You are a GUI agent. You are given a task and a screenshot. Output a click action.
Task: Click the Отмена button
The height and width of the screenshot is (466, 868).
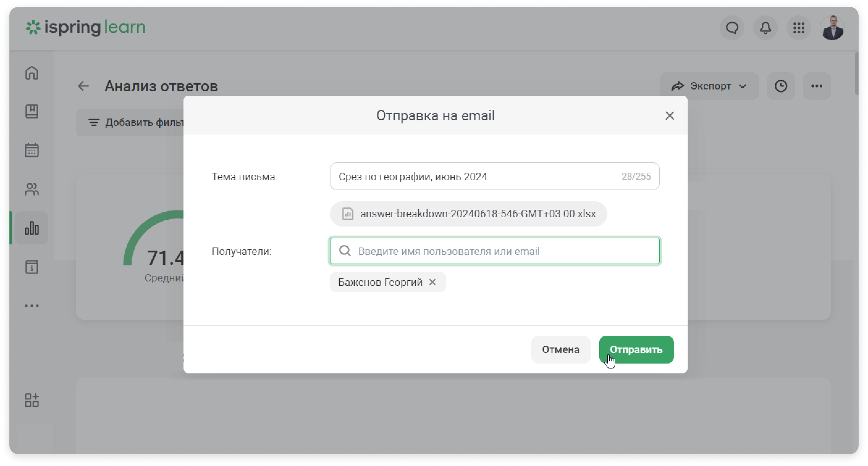(560, 349)
